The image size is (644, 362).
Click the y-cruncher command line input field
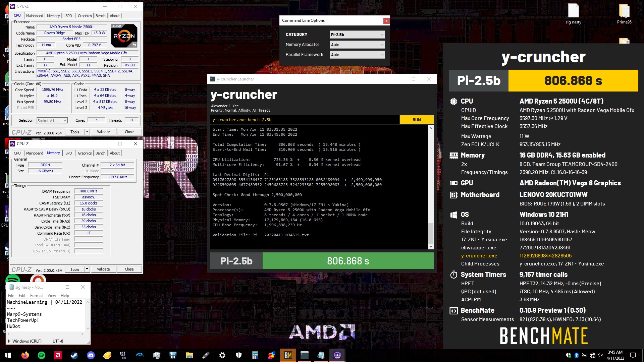[305, 120]
